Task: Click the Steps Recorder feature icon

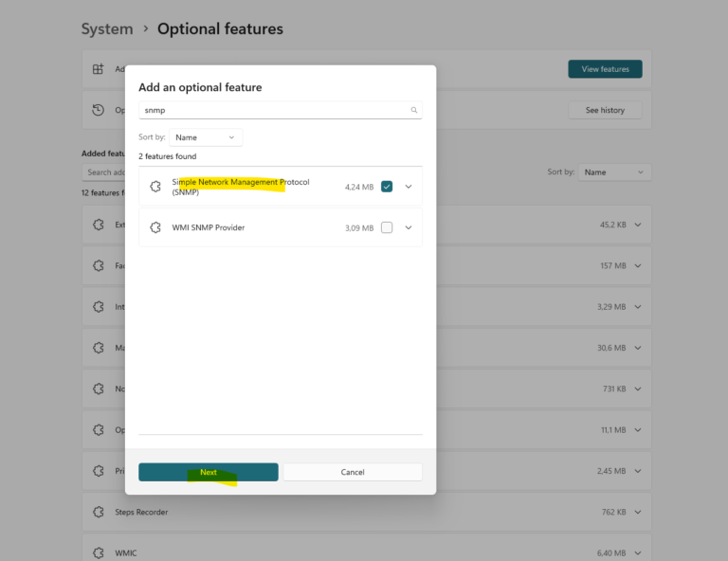Action: tap(99, 512)
